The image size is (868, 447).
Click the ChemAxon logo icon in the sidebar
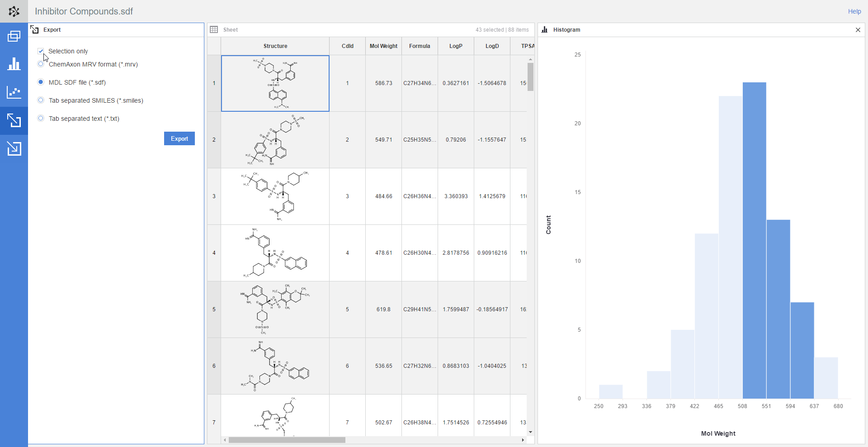pyautogui.click(x=14, y=11)
